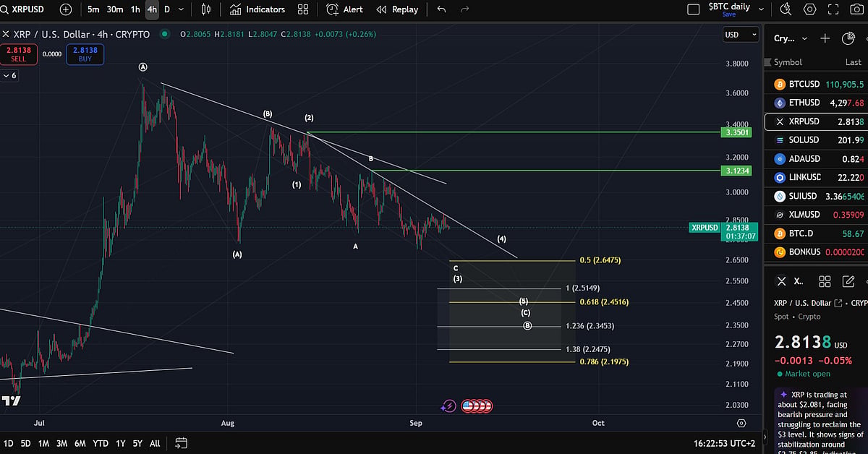Open the USD currency dropdown
Viewport: 868px width, 454px height.
coord(741,35)
